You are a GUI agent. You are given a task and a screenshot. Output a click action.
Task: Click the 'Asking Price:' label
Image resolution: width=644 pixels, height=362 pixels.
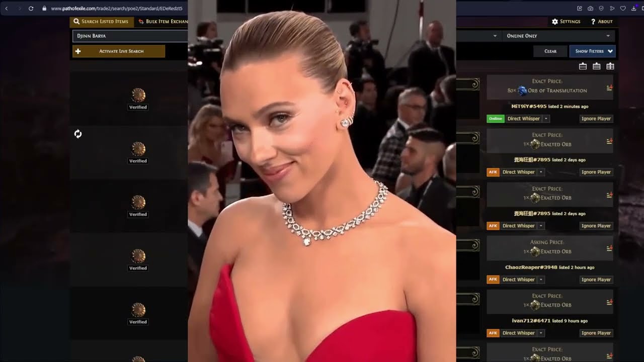coord(547,242)
